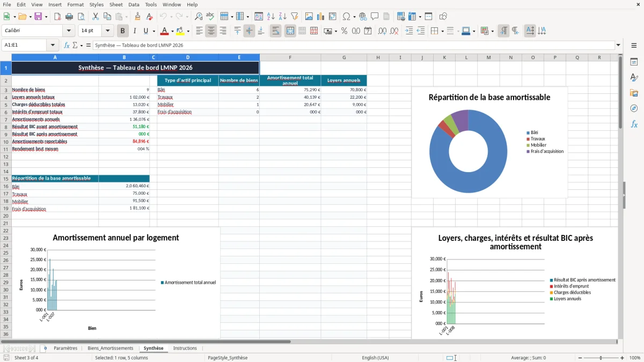
Task: Switch to the Instructions sheet tab
Action: click(185, 348)
